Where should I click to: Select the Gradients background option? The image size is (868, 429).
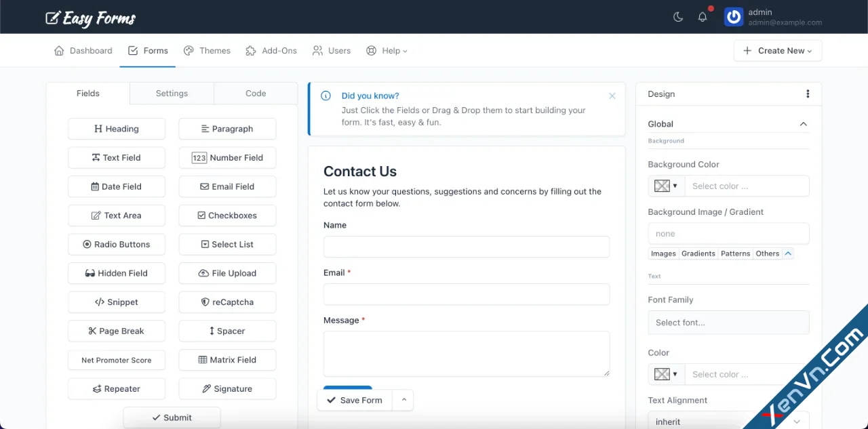698,253
